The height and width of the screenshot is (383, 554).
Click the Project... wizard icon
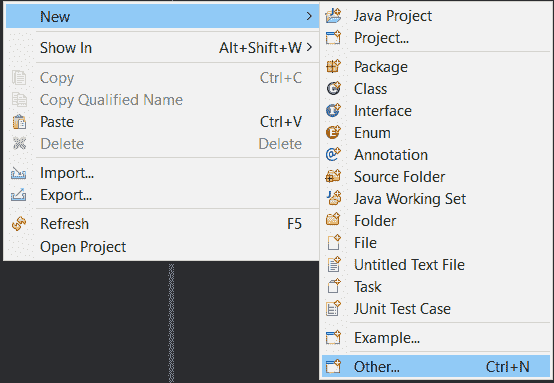(x=333, y=37)
